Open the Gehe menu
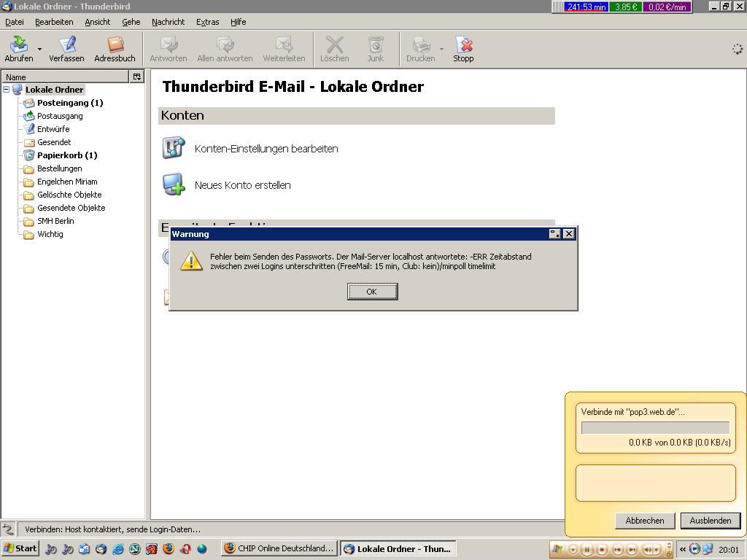 click(x=131, y=22)
